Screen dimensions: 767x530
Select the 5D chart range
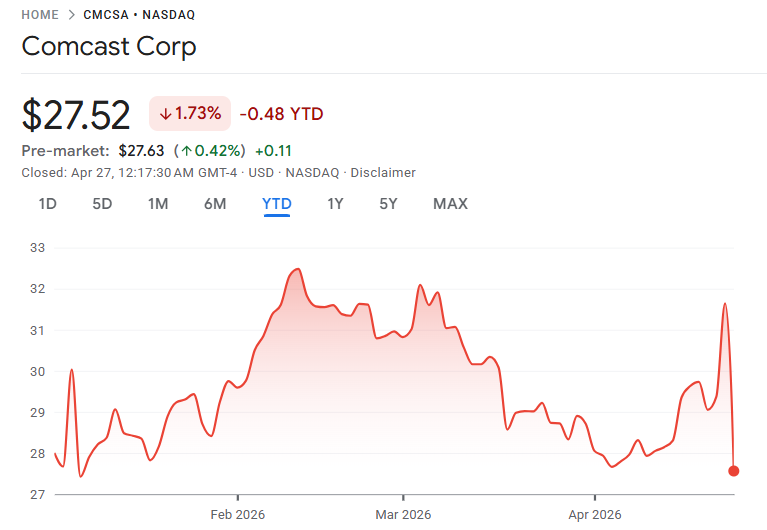click(x=102, y=204)
